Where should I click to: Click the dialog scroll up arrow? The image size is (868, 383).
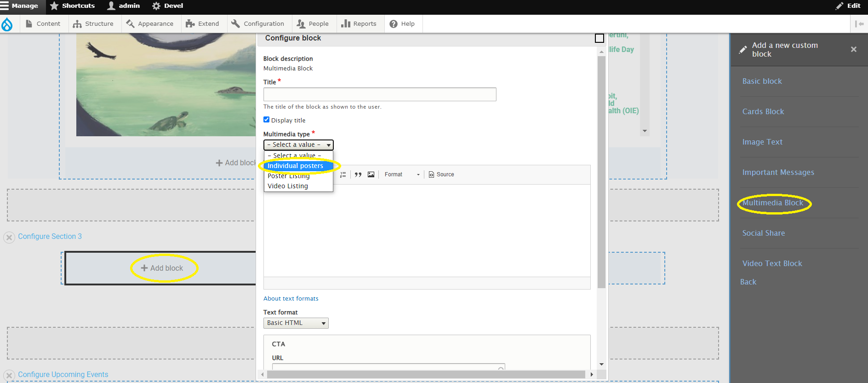pyautogui.click(x=601, y=52)
